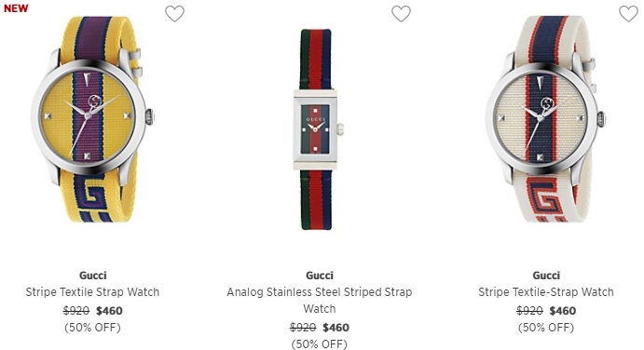Image resolution: width=644 pixels, height=350 pixels.
Task: Click the $460 sale price of the yellow watch
Action: tap(109, 311)
